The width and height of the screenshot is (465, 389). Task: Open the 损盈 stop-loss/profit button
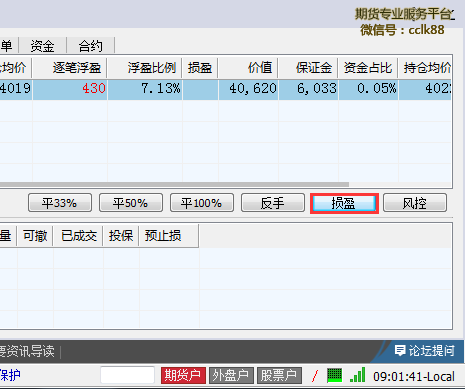pos(344,203)
